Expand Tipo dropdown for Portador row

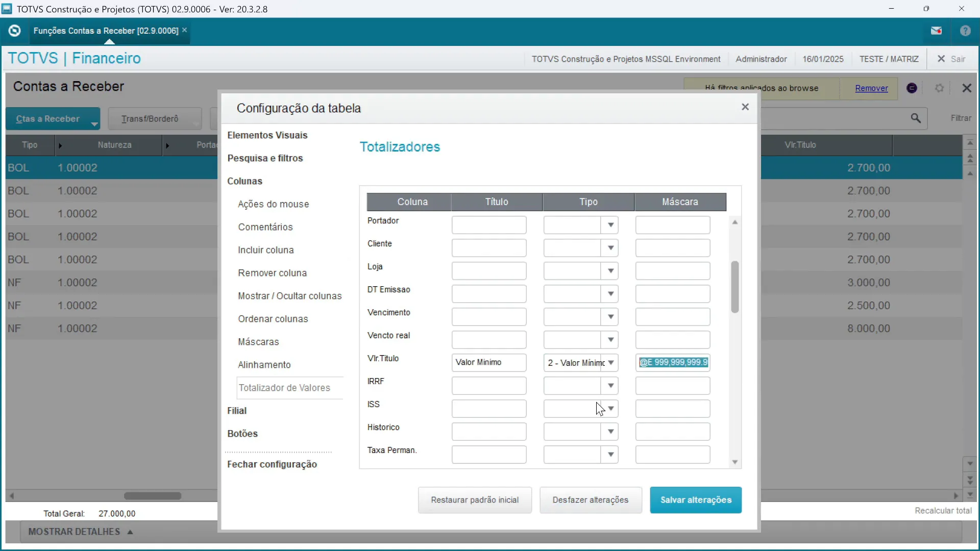click(610, 225)
